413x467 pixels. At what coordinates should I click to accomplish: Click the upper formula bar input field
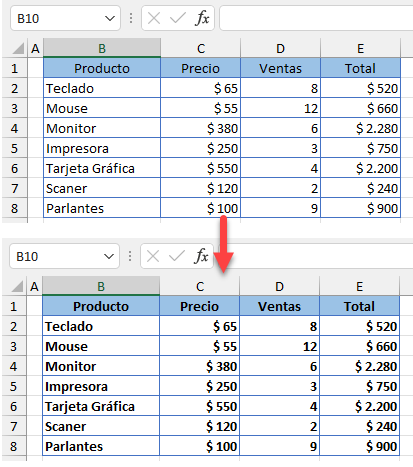[316, 18]
